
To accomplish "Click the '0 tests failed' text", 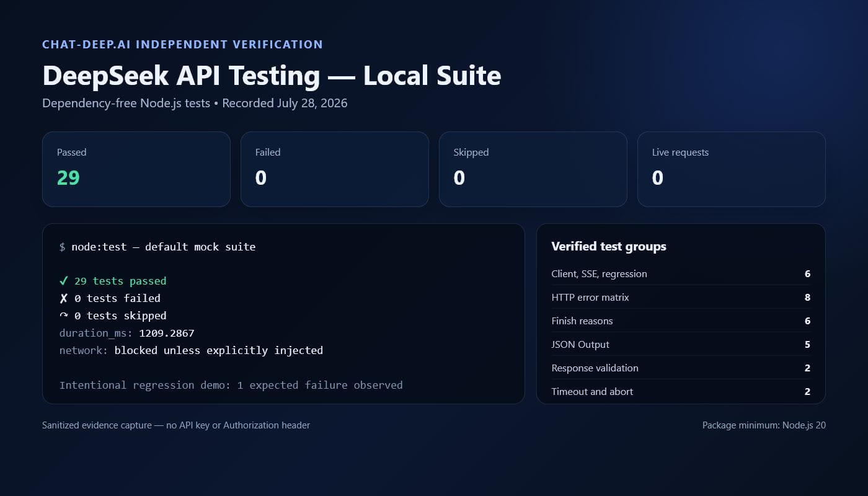I will point(117,298).
